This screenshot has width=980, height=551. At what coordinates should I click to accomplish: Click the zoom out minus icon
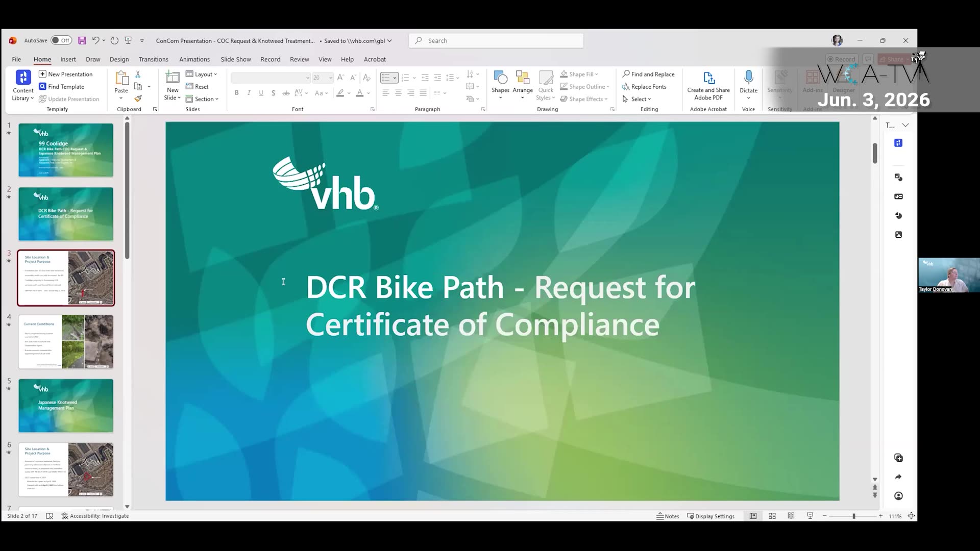pos(824,516)
